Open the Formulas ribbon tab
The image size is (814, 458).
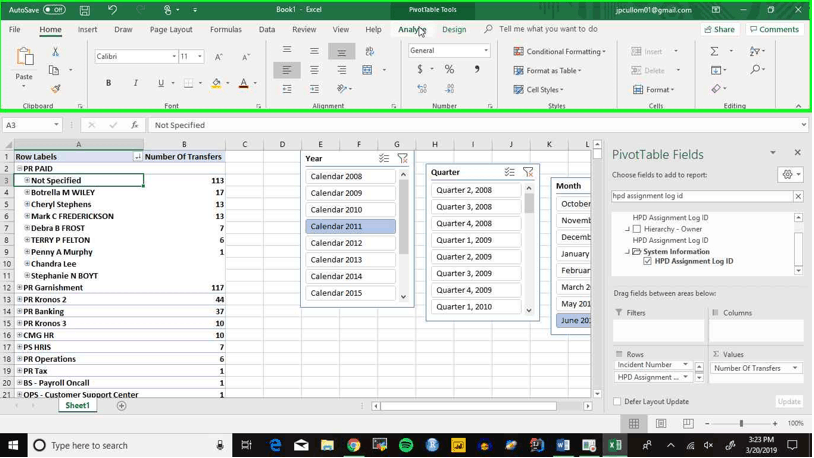pyautogui.click(x=226, y=30)
